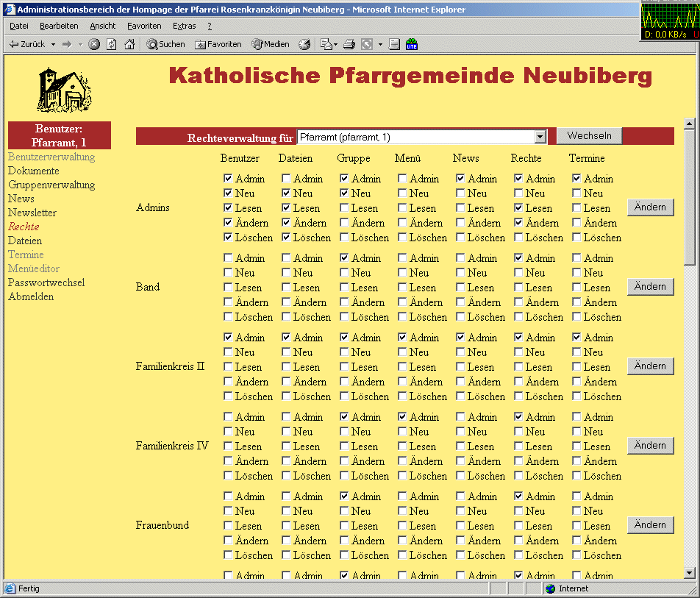Image resolution: width=700 pixels, height=598 pixels.
Task: Open the Extras menu
Action: point(185,26)
